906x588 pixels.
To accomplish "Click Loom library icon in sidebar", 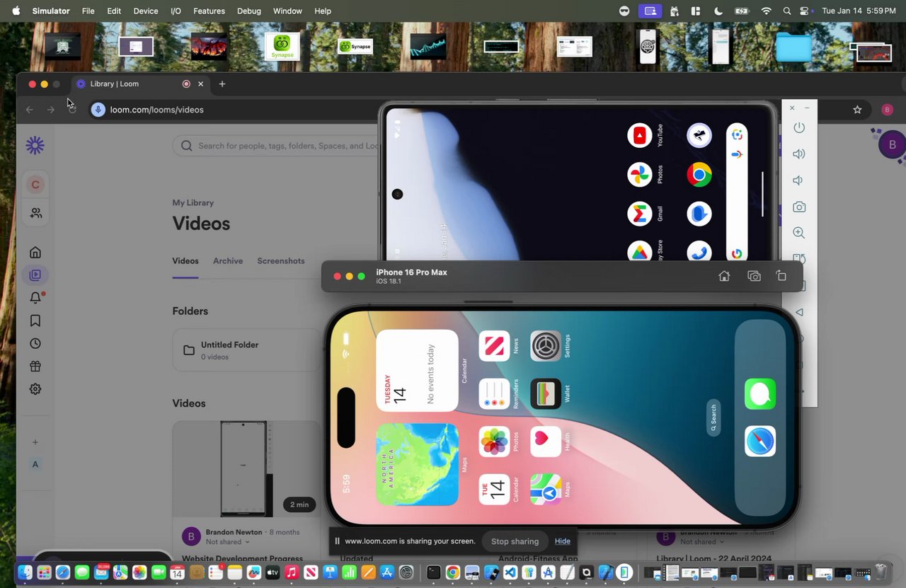I will click(x=35, y=275).
